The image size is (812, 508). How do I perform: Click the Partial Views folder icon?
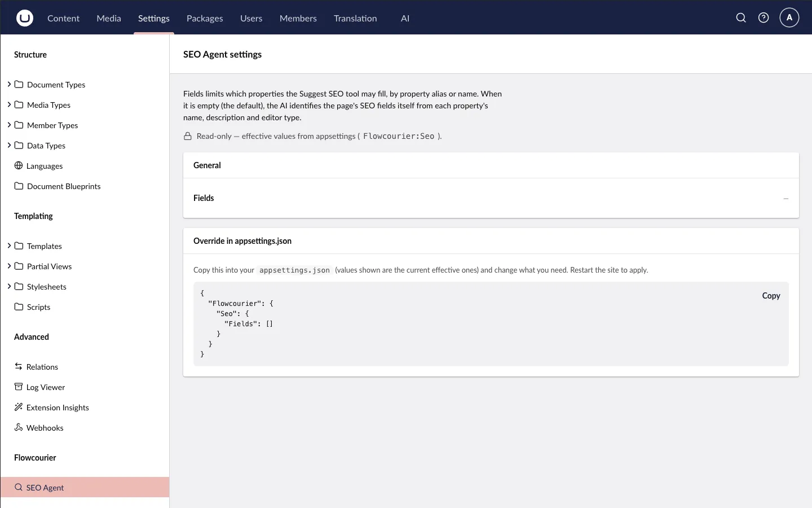click(x=19, y=266)
